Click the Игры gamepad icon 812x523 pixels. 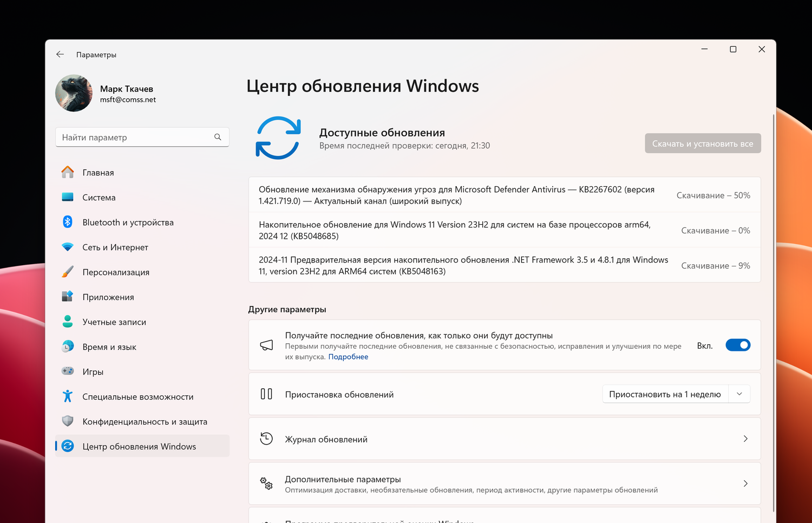tap(68, 371)
